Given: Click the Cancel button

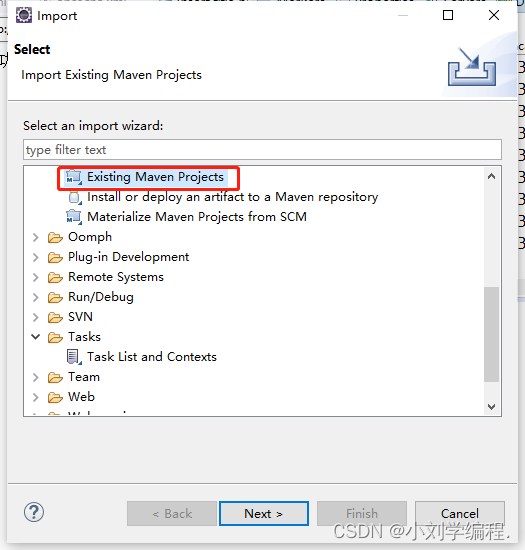Looking at the screenshot, I should (x=460, y=514).
